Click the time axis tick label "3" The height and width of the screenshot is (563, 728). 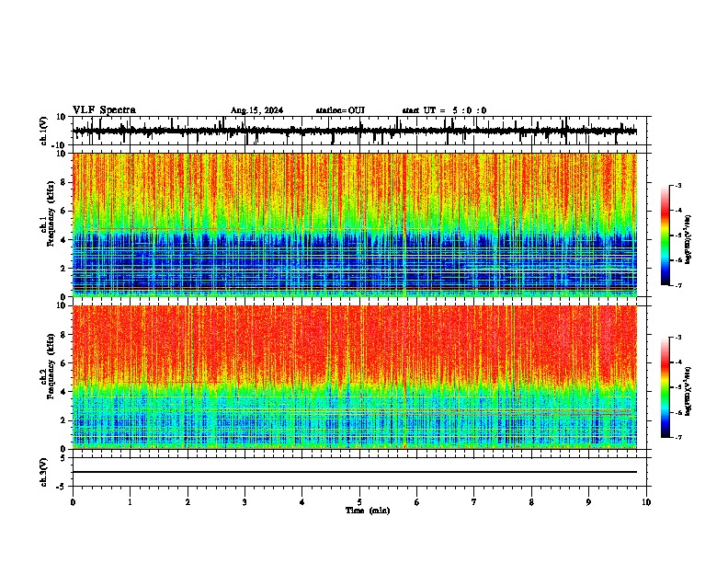(x=245, y=502)
